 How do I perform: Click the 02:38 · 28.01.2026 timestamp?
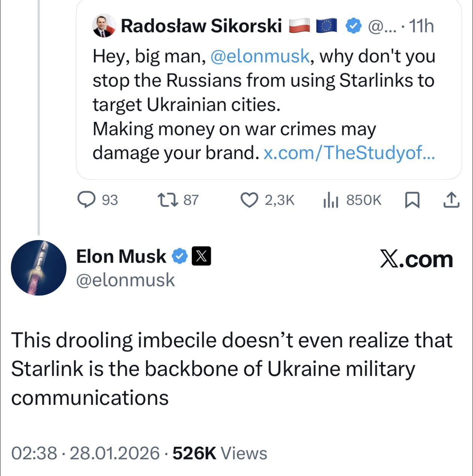tap(85, 453)
